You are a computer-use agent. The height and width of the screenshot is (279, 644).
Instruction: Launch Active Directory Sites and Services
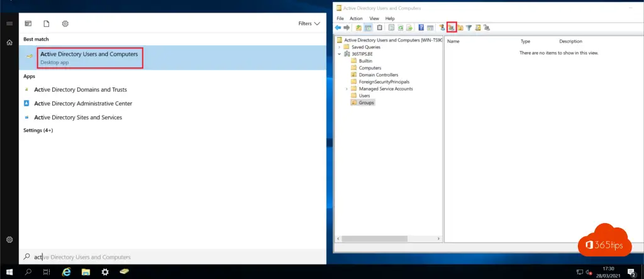click(78, 118)
